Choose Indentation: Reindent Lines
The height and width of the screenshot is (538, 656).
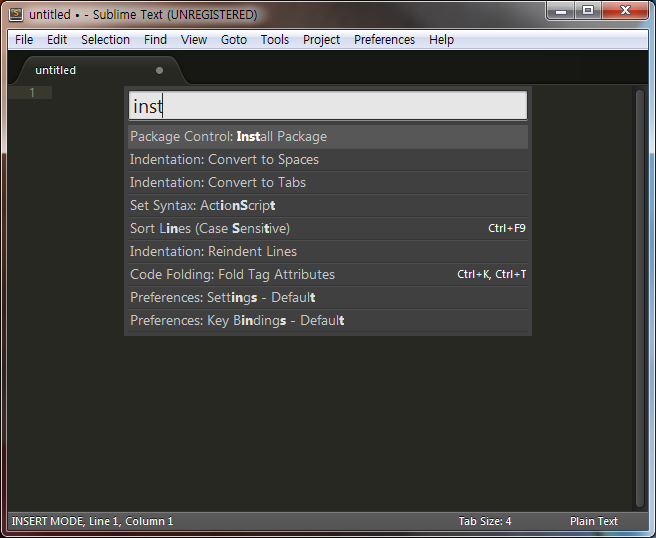click(328, 251)
